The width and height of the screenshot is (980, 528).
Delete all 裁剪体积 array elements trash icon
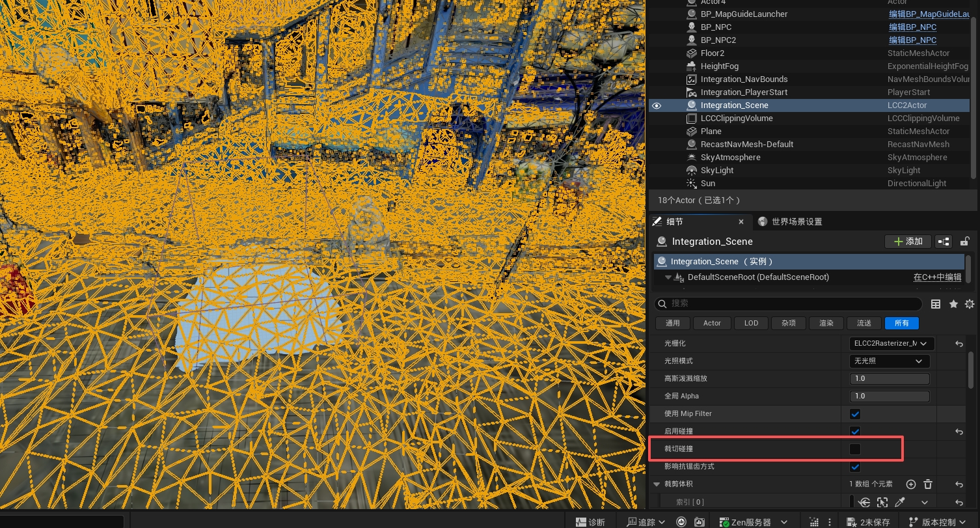point(928,484)
